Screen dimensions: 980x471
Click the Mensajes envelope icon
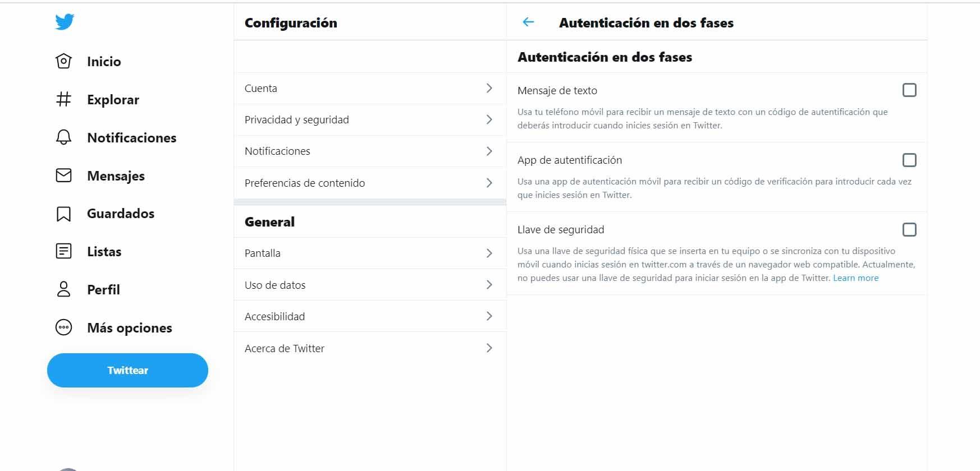pyautogui.click(x=64, y=176)
